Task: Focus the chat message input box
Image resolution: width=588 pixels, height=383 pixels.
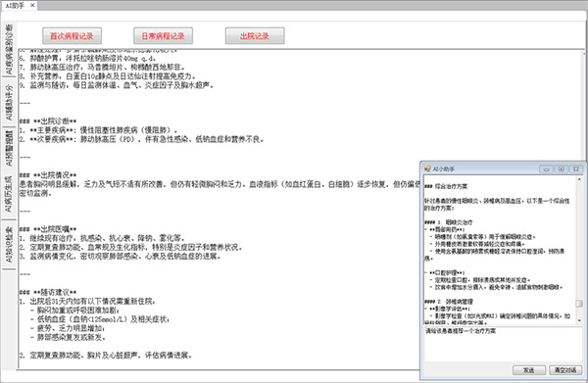Action: [504, 344]
